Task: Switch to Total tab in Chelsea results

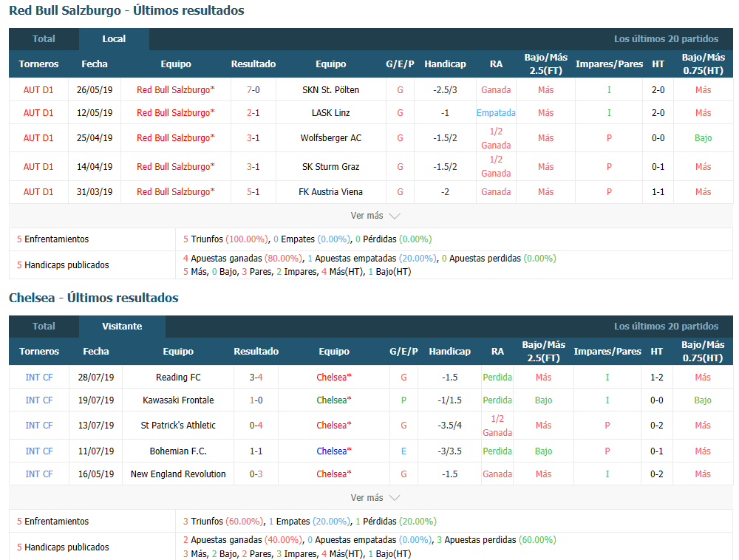Action: (x=44, y=327)
